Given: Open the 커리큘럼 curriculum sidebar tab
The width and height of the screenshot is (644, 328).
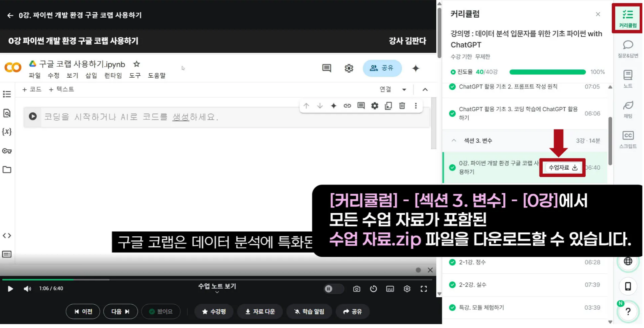Looking at the screenshot, I should (x=627, y=19).
